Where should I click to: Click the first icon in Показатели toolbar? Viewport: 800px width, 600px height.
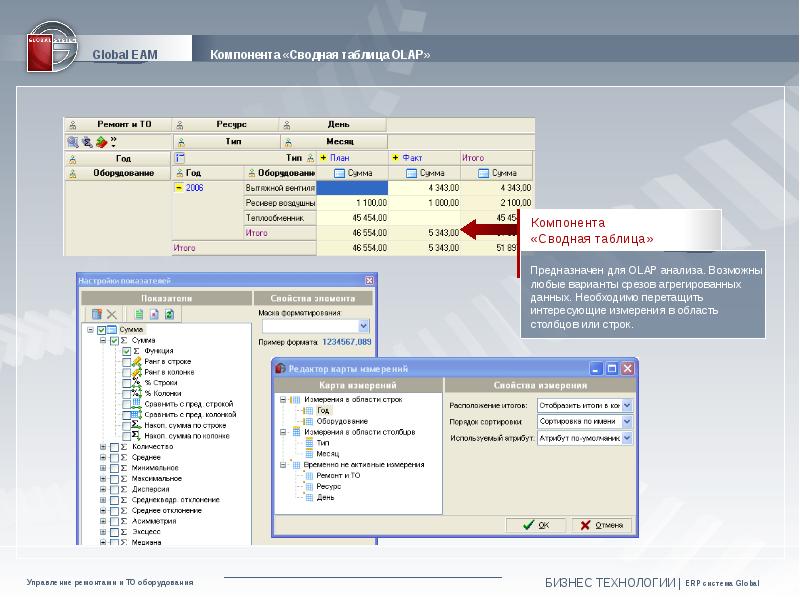coord(98,314)
